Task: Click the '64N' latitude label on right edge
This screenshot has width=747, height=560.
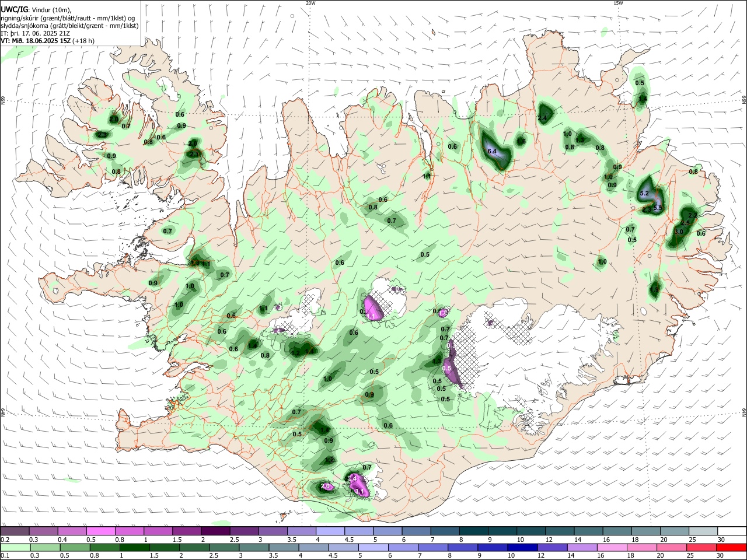Action: coord(744,412)
